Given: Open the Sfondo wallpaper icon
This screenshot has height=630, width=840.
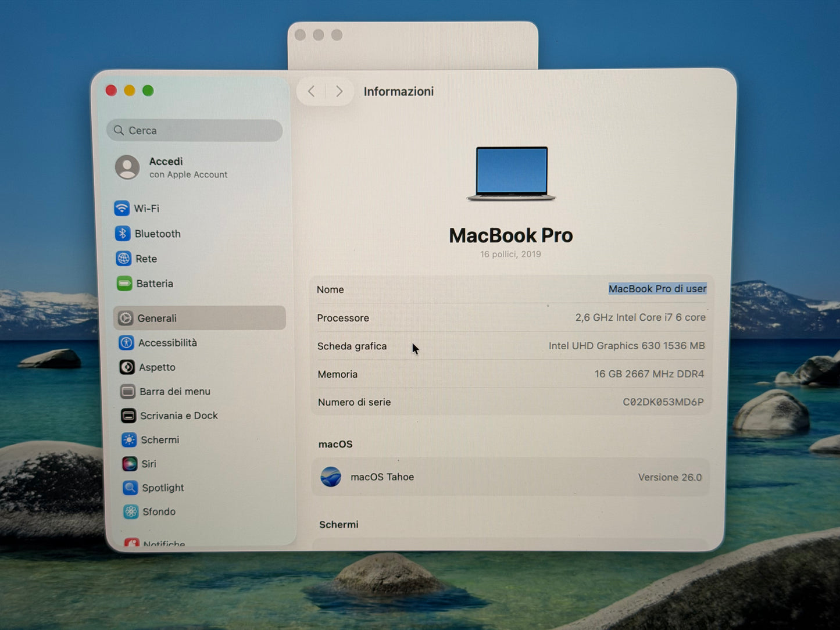Looking at the screenshot, I should coord(131,511).
